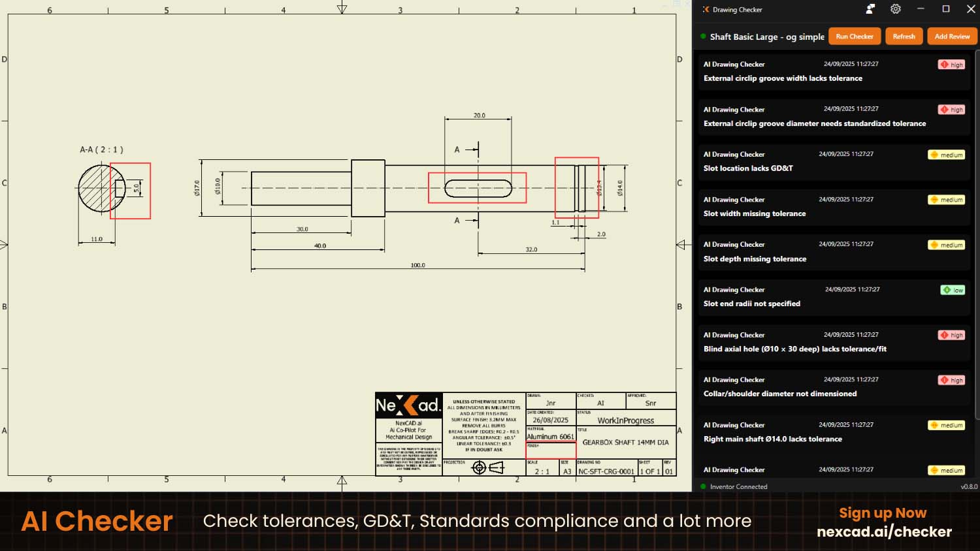Click the red highlight box around the slot feature

[x=478, y=188]
